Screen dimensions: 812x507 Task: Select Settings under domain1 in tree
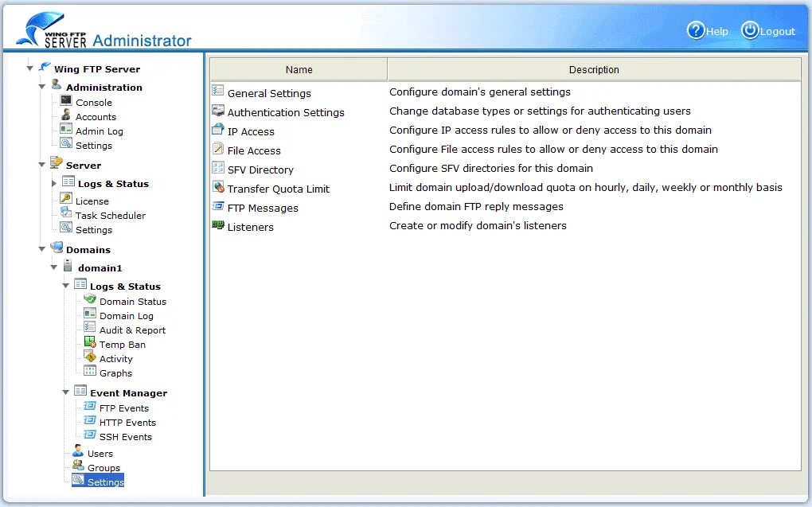[x=106, y=482]
